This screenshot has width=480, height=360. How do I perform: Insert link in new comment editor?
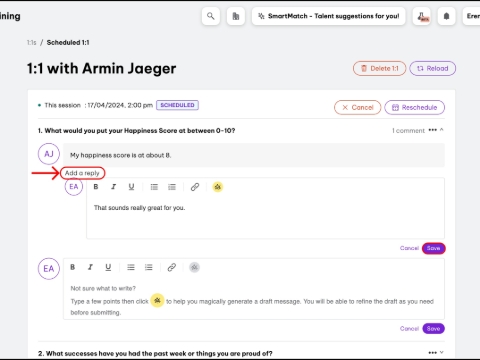click(172, 267)
